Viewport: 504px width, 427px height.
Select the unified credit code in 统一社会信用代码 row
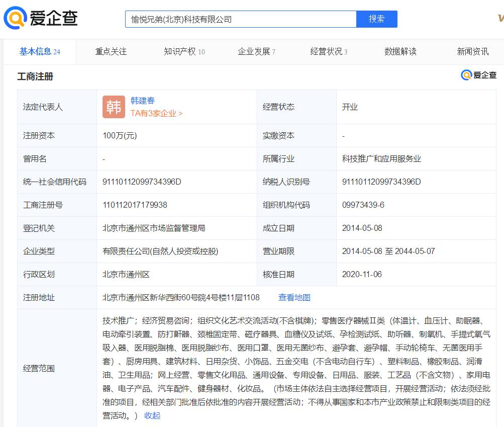[142, 182]
